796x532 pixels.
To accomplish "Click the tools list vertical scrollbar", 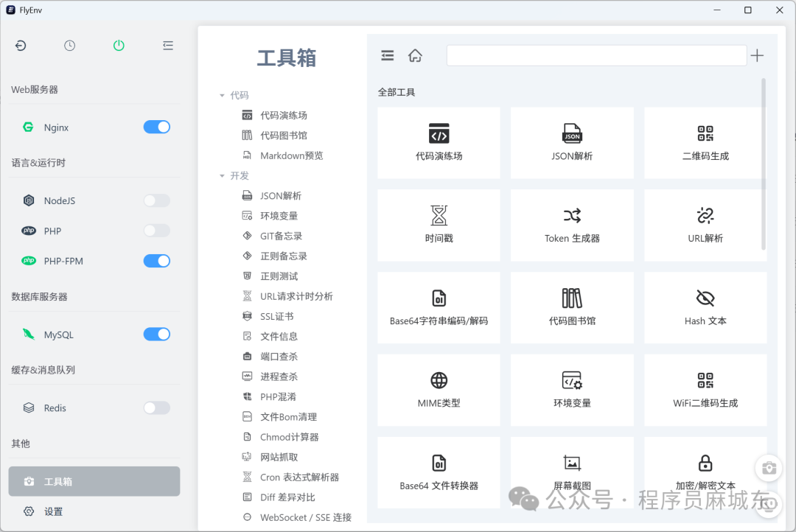I will pos(763,164).
